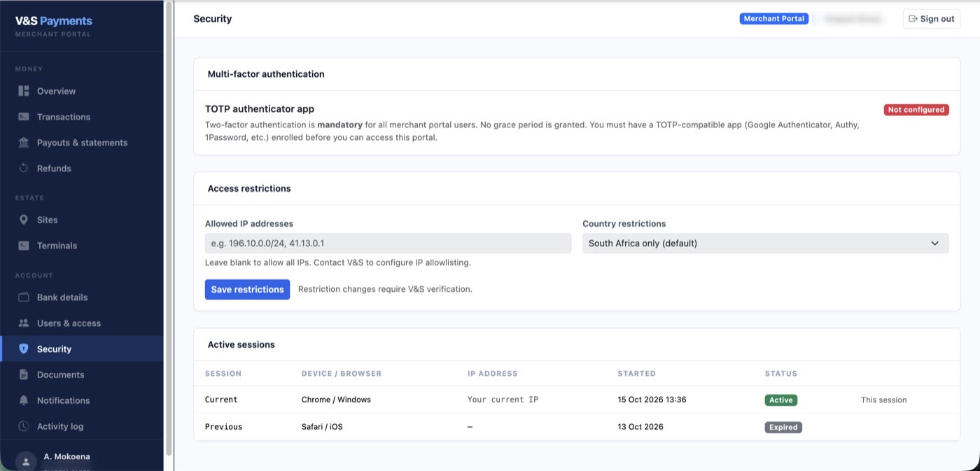Image resolution: width=980 pixels, height=471 pixels.
Task: Click the sign out arrow icon
Action: point(913,19)
